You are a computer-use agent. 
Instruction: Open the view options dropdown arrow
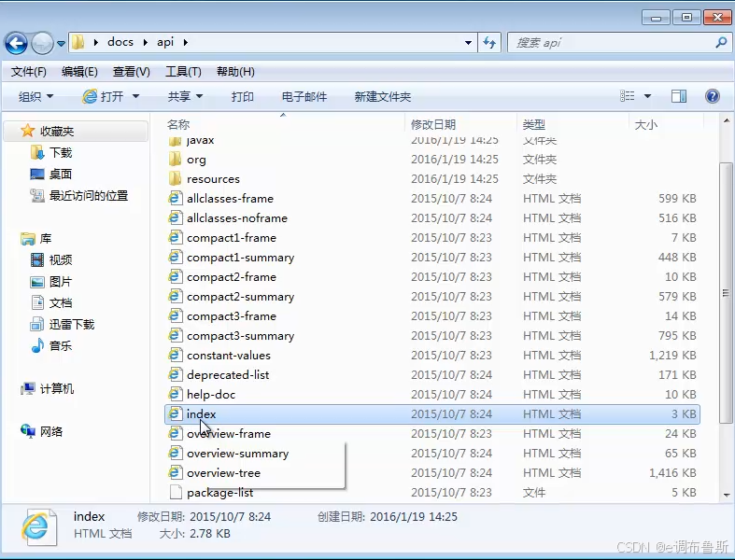tap(647, 96)
